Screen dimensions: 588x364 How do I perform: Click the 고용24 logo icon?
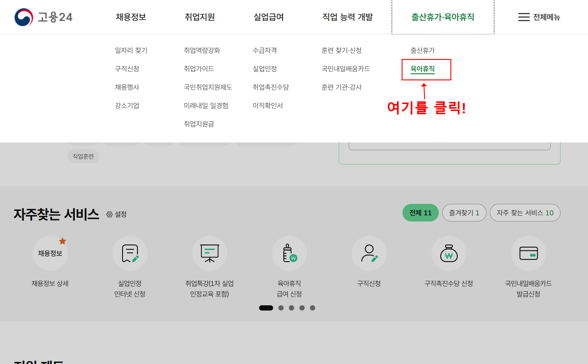coord(24,17)
